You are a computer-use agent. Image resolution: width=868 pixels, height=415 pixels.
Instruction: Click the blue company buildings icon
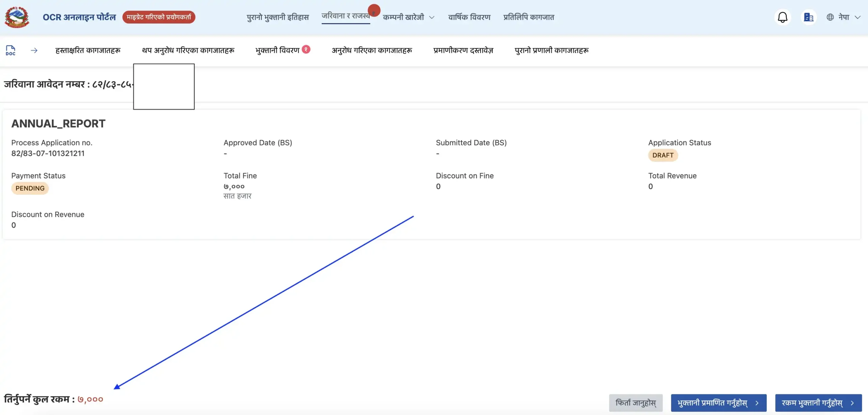(x=809, y=17)
